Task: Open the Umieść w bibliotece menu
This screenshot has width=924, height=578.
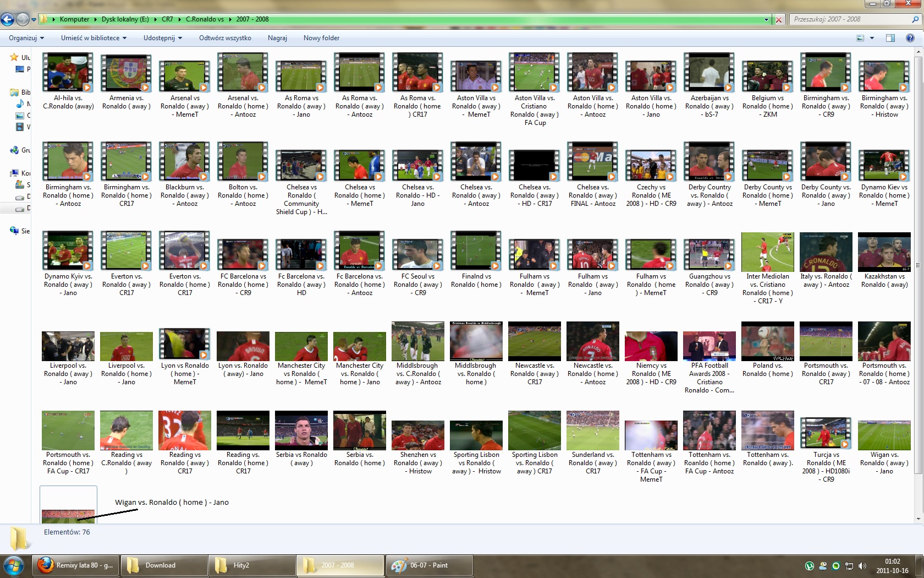Action: coord(94,38)
